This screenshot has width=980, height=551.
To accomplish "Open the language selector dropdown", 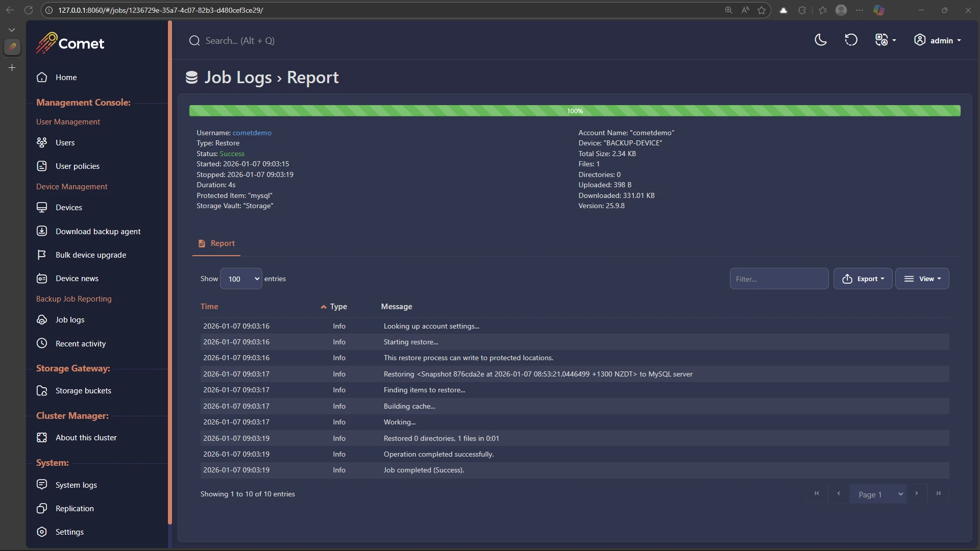I will 886,40.
